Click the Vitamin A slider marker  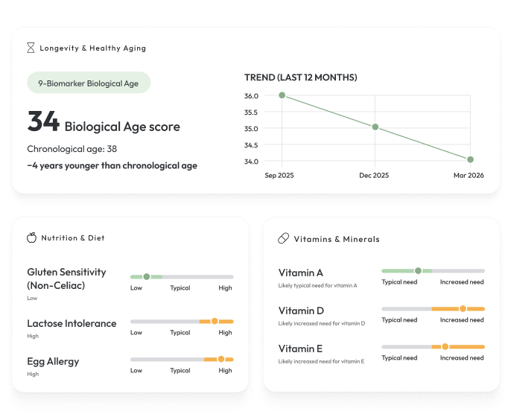coord(418,271)
